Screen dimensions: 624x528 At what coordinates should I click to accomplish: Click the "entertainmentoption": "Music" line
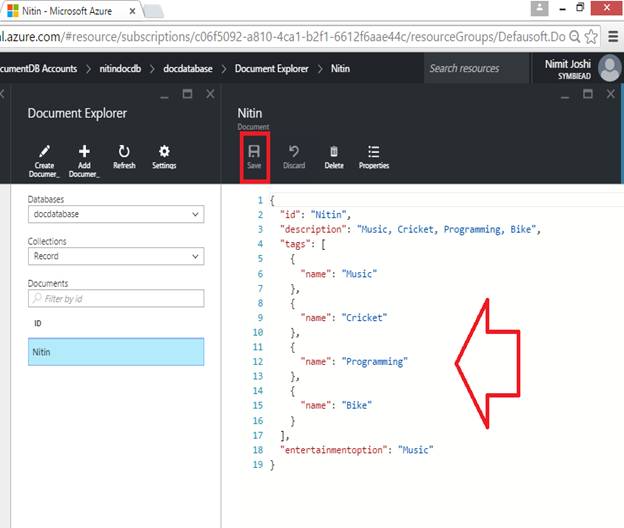pyautogui.click(x=357, y=450)
